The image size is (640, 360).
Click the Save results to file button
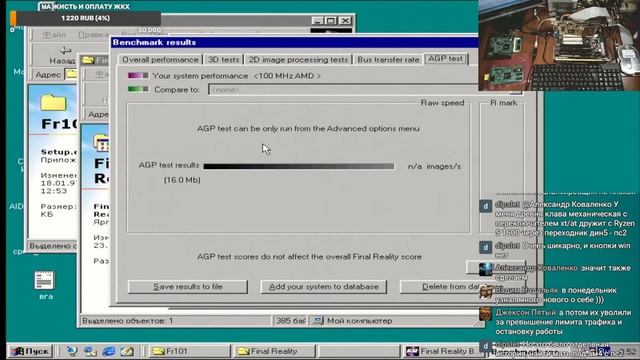click(188, 287)
